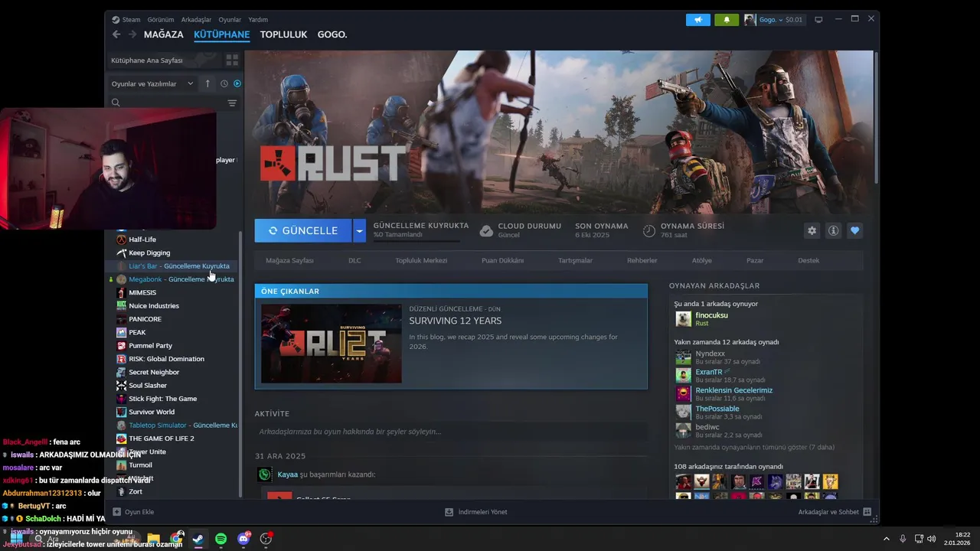Show Rust game info icon
The height and width of the screenshot is (551, 980).
[834, 230]
